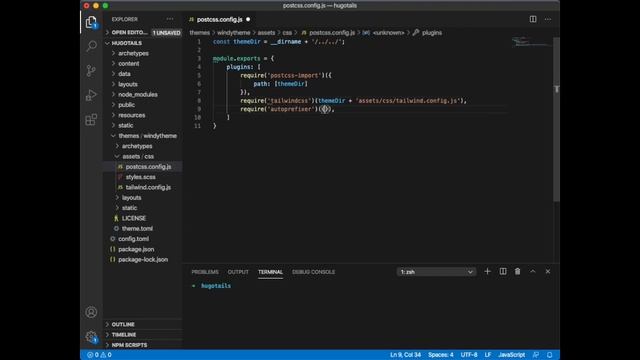Open package.json file
This screenshot has height=360, width=640.
click(136, 249)
